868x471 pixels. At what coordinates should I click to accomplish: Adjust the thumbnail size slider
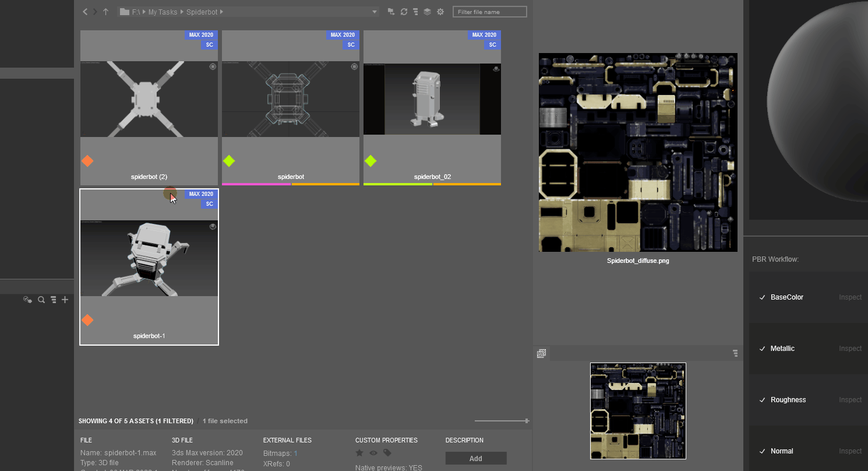(502, 421)
